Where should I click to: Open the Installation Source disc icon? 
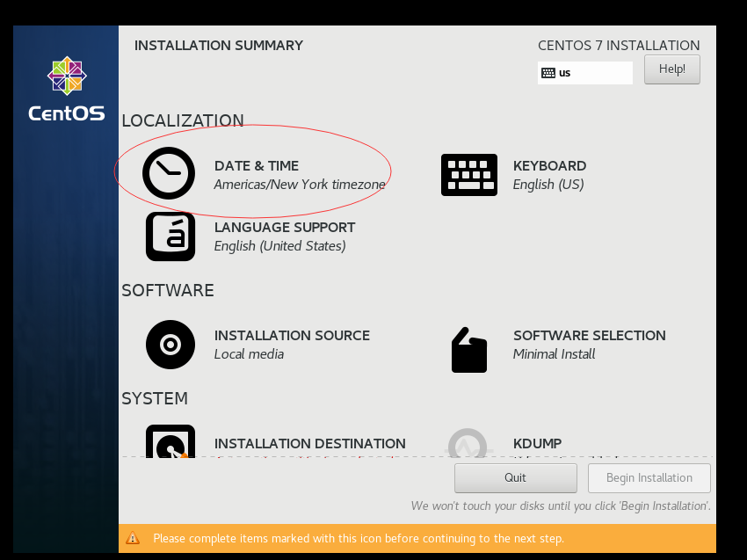tap(170, 345)
